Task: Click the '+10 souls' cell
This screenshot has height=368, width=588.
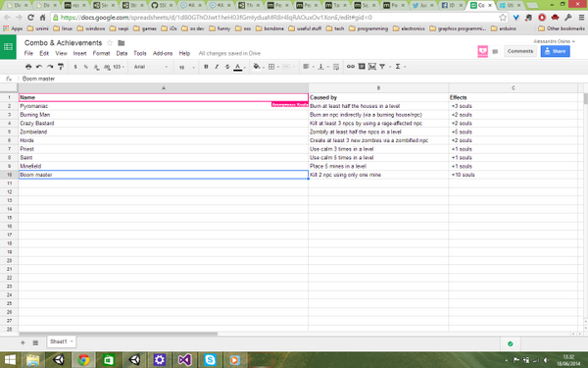Action: coord(513,175)
